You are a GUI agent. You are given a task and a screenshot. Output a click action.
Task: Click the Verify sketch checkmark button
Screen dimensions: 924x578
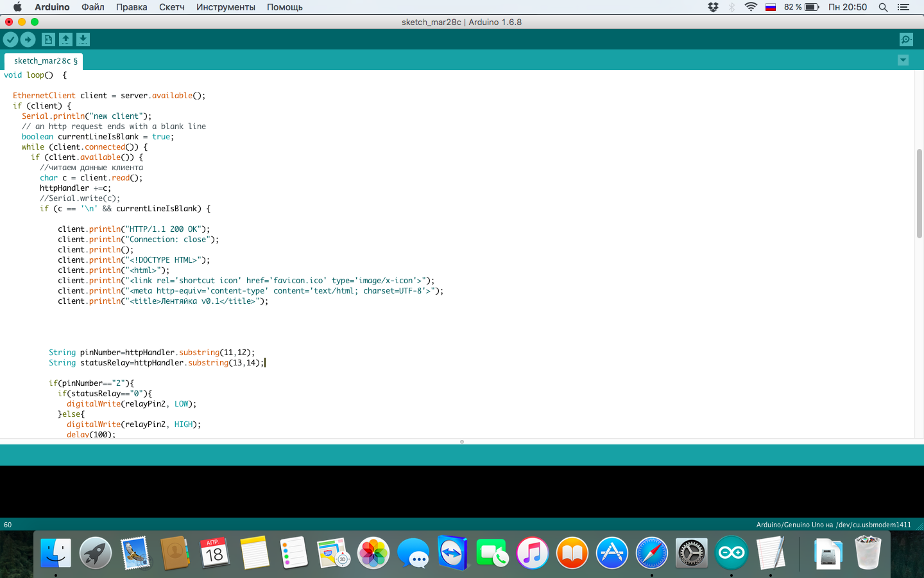tap(10, 40)
